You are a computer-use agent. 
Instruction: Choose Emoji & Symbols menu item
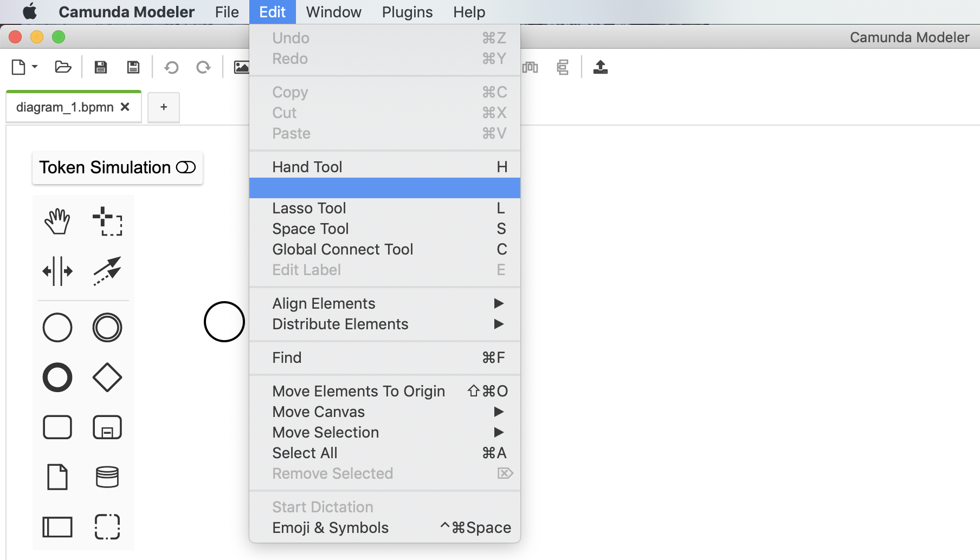[x=385, y=528]
